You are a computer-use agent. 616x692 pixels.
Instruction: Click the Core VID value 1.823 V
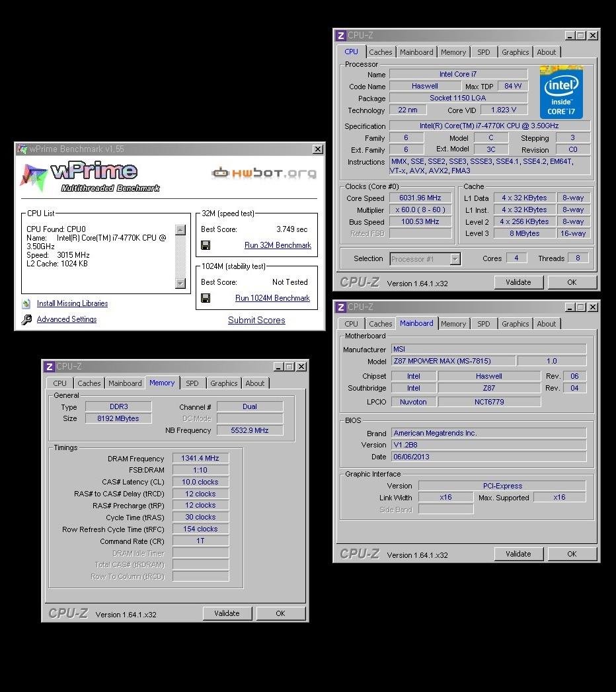pyautogui.click(x=504, y=110)
